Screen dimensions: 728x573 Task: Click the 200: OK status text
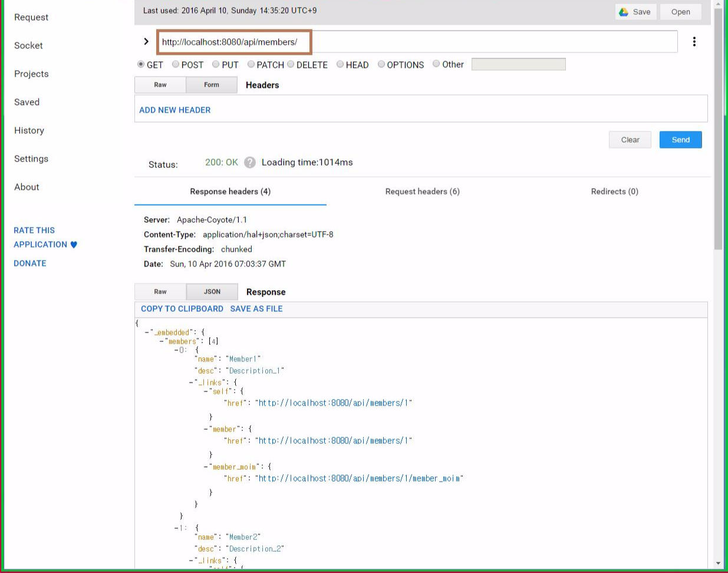tap(222, 163)
